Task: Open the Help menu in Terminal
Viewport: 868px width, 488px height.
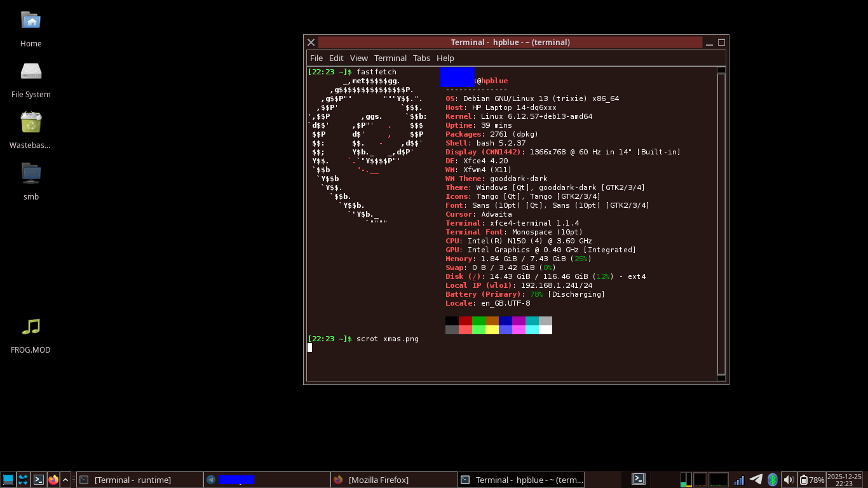Action: (445, 58)
